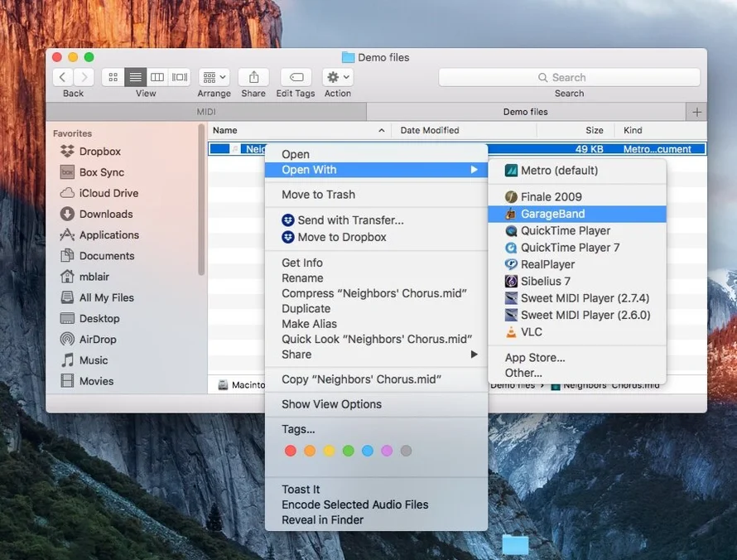
Task: Expand the Open With submenu arrow
Action: click(474, 169)
